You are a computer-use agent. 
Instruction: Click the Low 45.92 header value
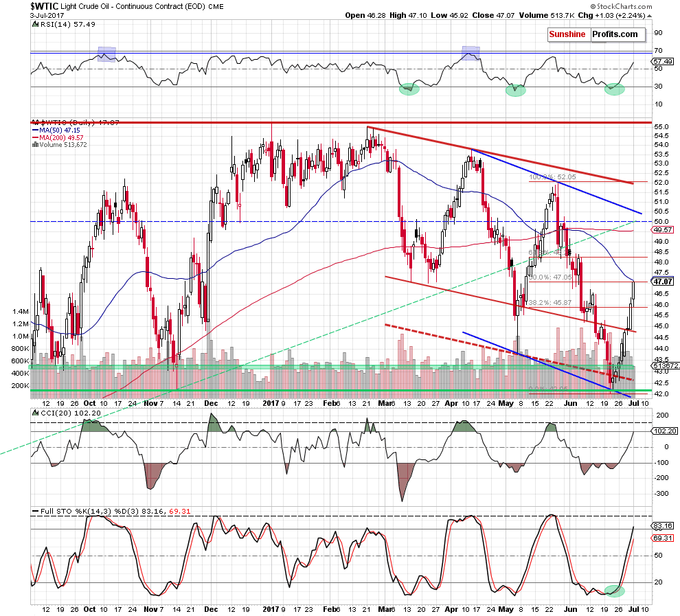tap(449, 15)
